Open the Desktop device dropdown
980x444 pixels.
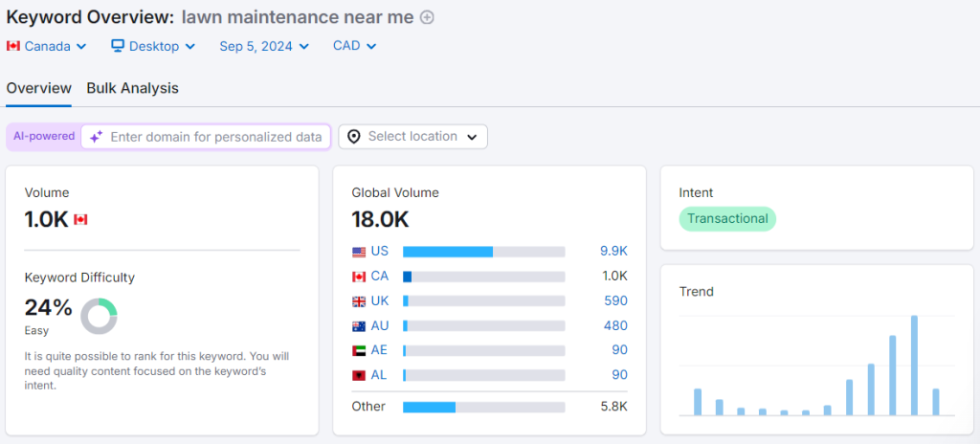click(153, 46)
